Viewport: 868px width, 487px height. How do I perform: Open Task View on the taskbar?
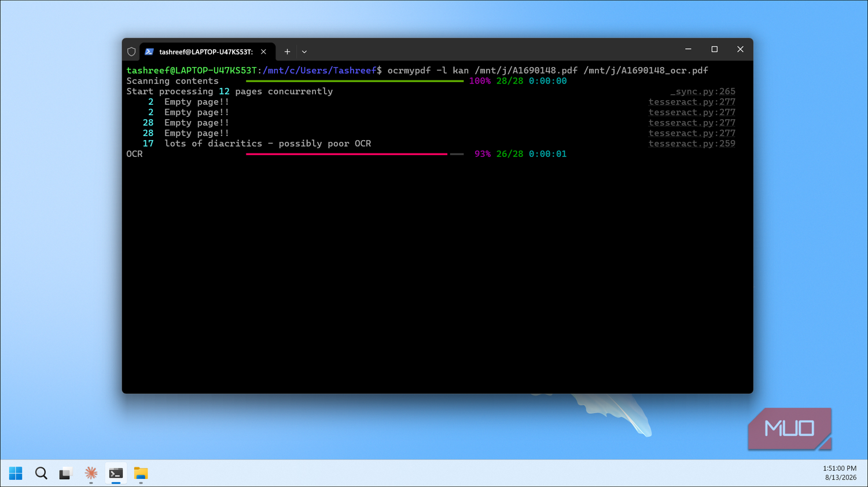tap(66, 474)
